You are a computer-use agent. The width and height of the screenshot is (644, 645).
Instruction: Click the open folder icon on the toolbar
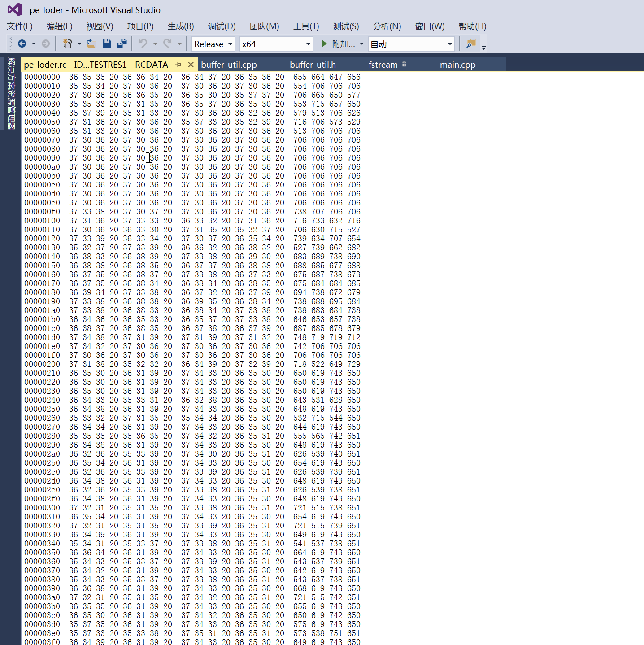(x=91, y=44)
